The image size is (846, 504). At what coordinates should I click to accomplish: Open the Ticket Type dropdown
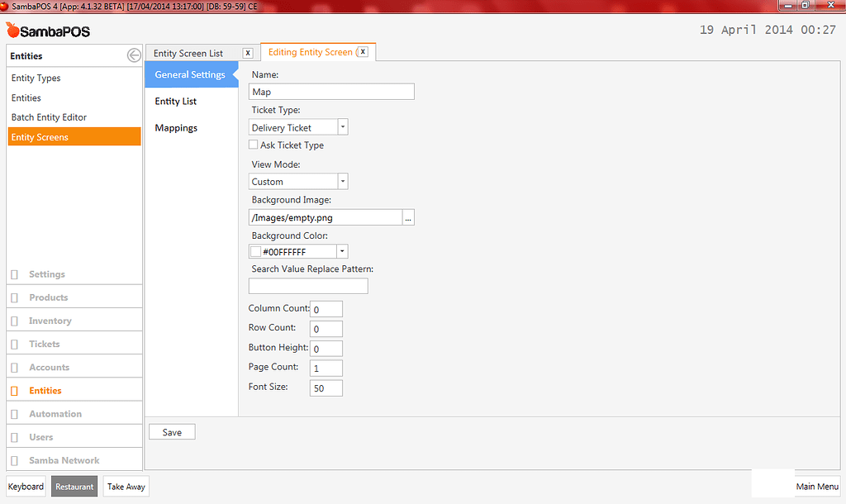[342, 126]
